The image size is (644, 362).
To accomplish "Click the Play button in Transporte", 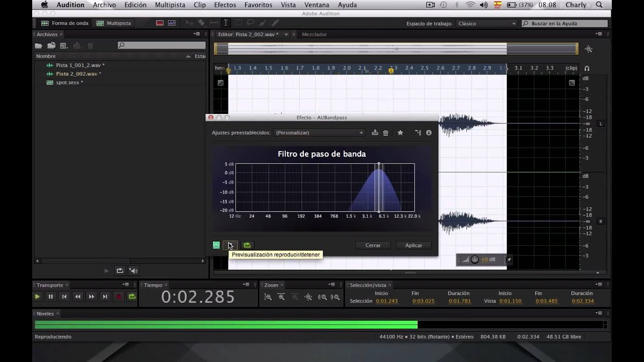I will pyautogui.click(x=37, y=297).
